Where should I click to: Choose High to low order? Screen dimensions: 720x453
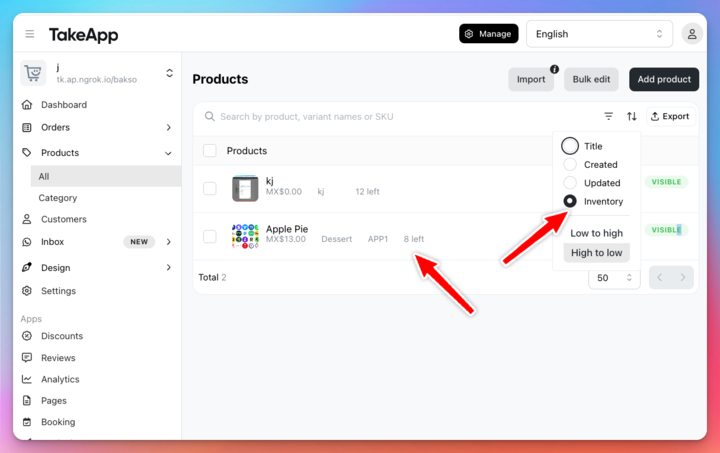[596, 253]
